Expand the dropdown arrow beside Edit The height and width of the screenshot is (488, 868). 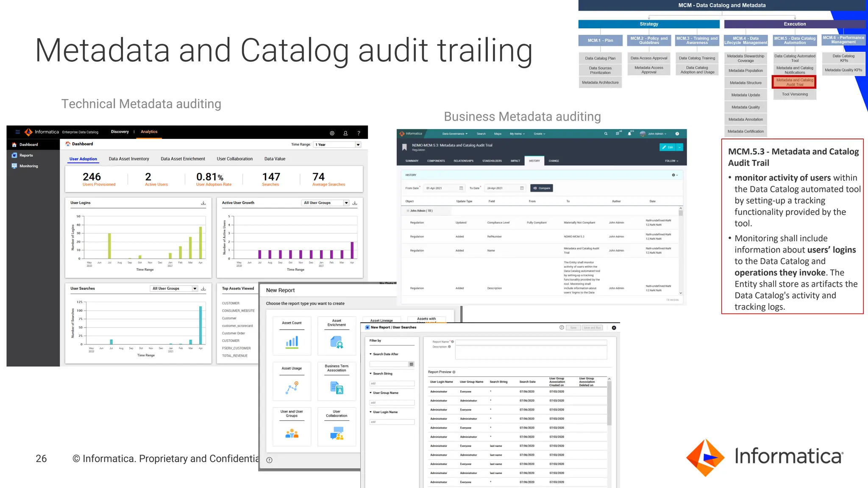[x=680, y=147]
